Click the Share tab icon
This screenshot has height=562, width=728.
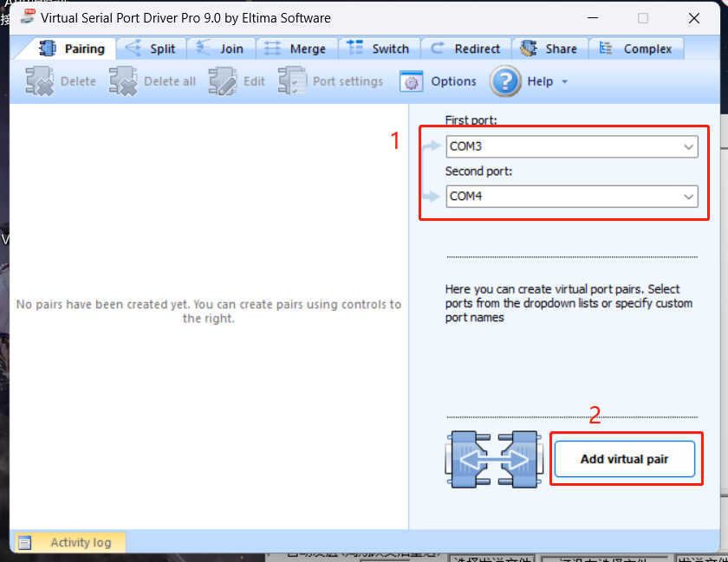(x=529, y=48)
